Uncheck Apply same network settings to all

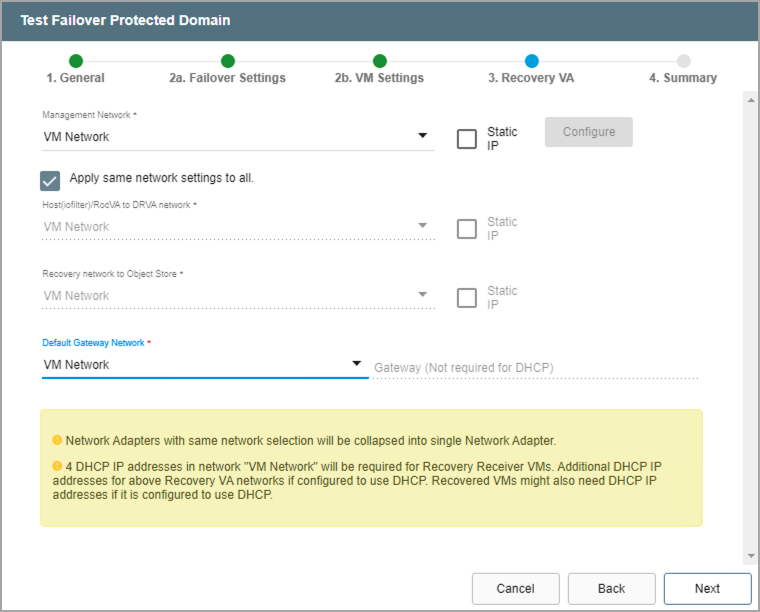point(50,180)
